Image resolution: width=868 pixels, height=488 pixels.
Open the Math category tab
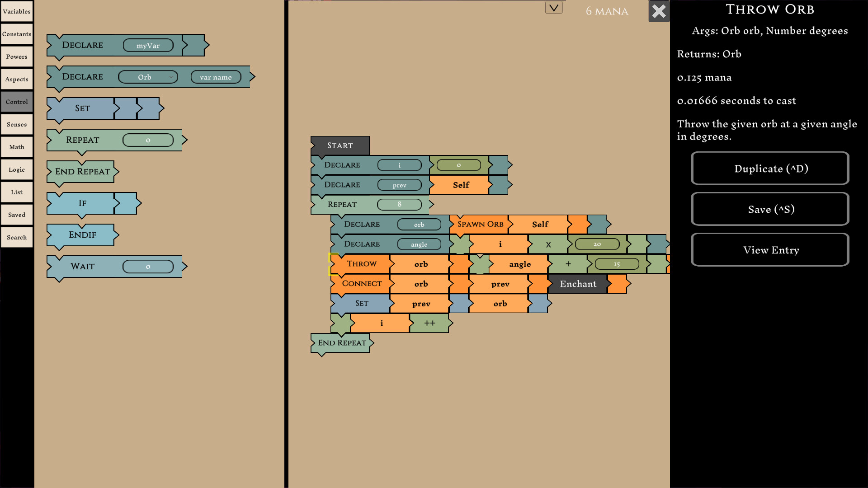point(17,146)
